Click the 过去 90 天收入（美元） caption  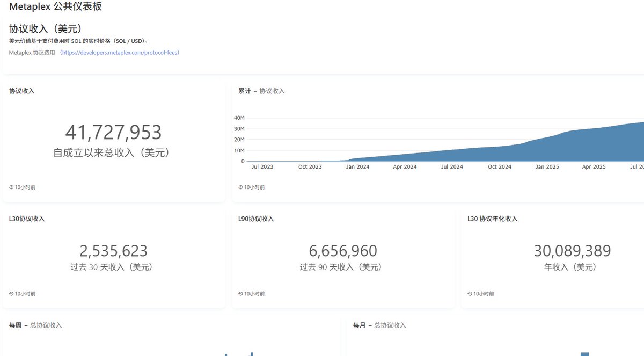(x=341, y=267)
